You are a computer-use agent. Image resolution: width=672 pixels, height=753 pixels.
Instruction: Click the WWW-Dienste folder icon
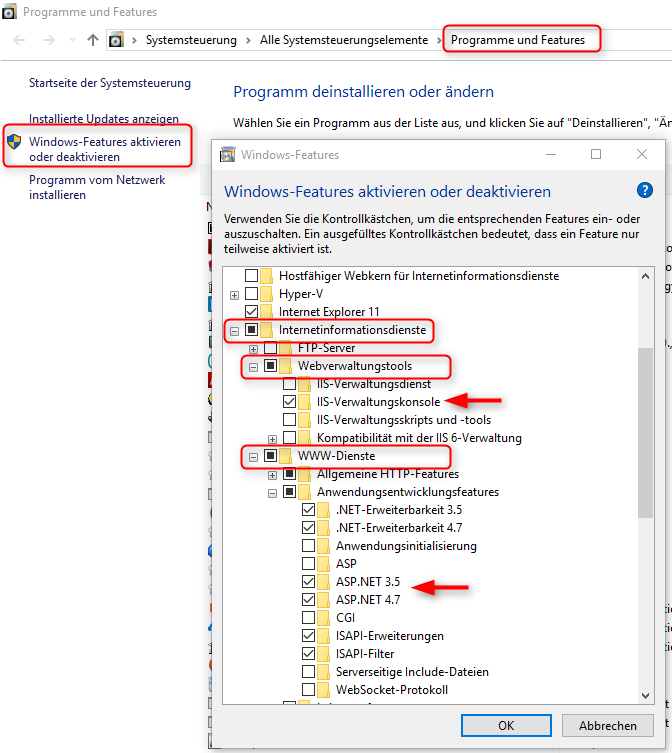(286, 455)
